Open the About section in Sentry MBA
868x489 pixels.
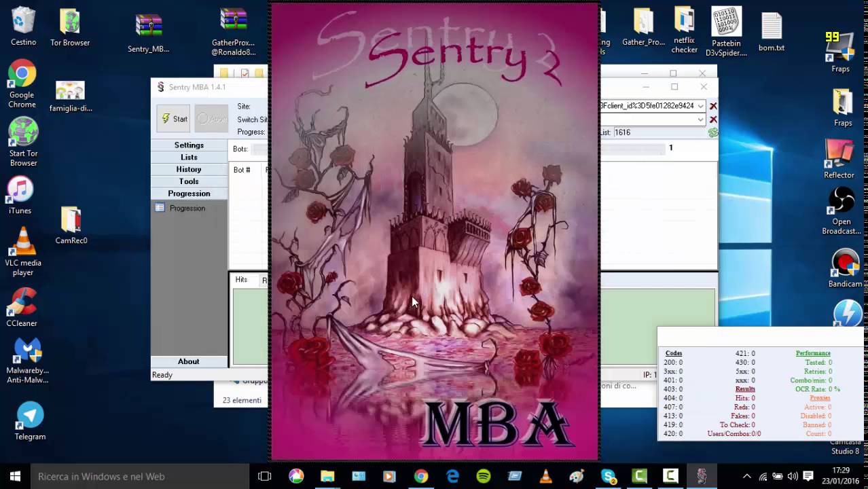pos(189,361)
